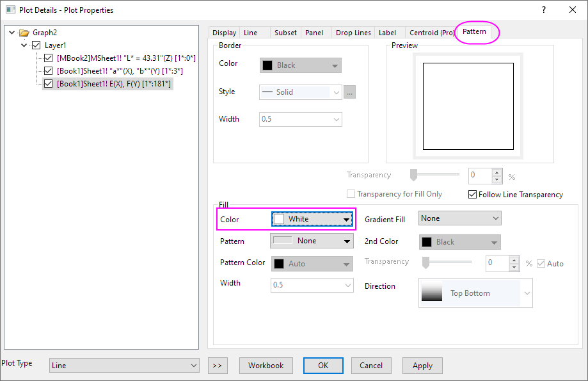
Task: Click the Workbook button
Action: coord(266,366)
